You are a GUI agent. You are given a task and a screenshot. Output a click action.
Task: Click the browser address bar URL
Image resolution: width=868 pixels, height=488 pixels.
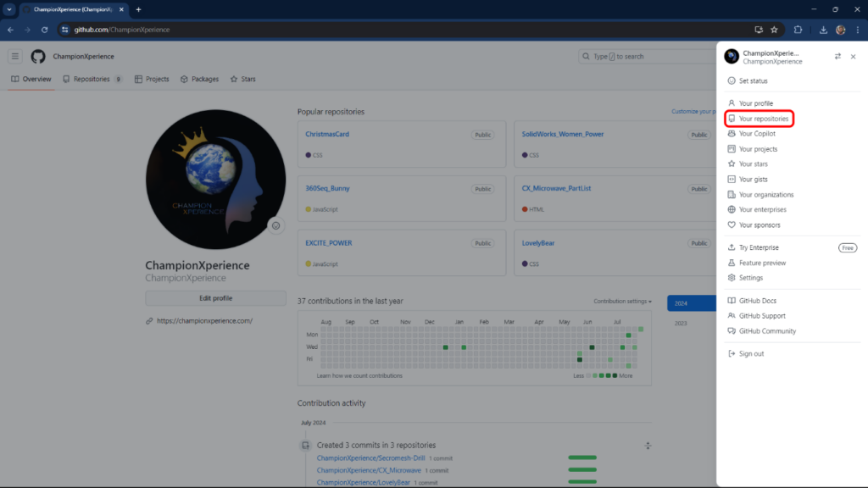122,30
